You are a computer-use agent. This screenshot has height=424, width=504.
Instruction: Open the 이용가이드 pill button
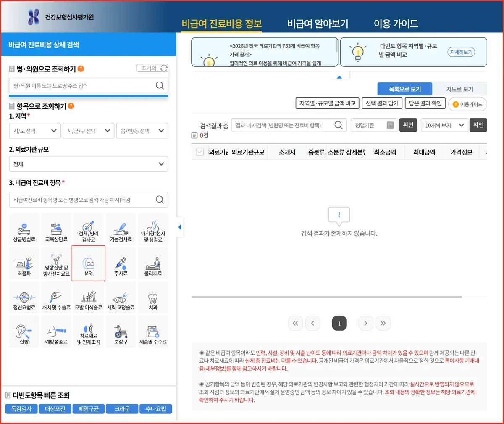click(467, 104)
